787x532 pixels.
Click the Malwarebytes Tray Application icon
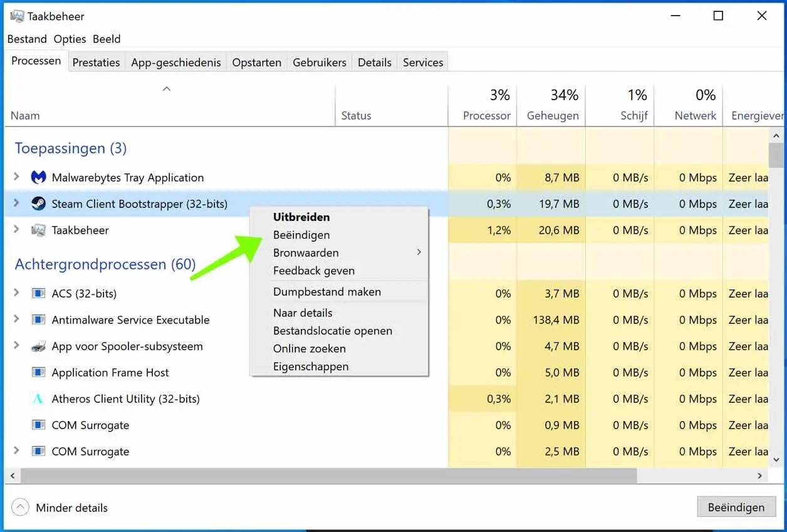pyautogui.click(x=38, y=177)
